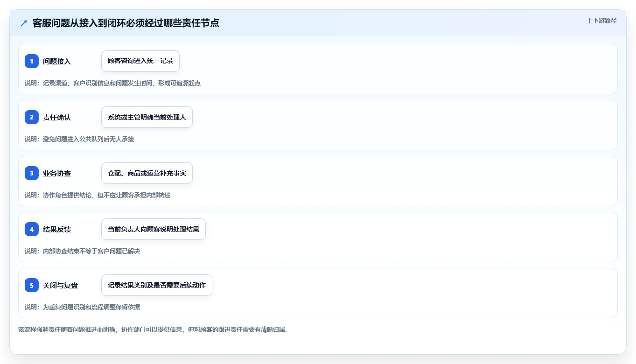Click the note 避免问题进入公共队列后无人承接
The image size is (636, 364).
[x=79, y=139]
